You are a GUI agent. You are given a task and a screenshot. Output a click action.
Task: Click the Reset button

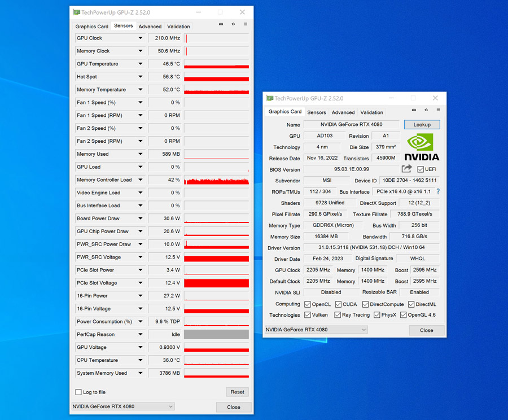coord(238,392)
